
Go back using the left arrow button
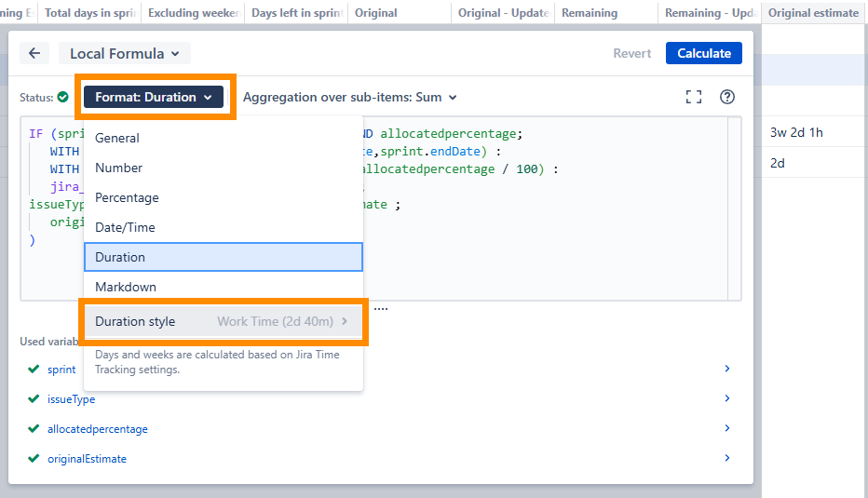(34, 53)
